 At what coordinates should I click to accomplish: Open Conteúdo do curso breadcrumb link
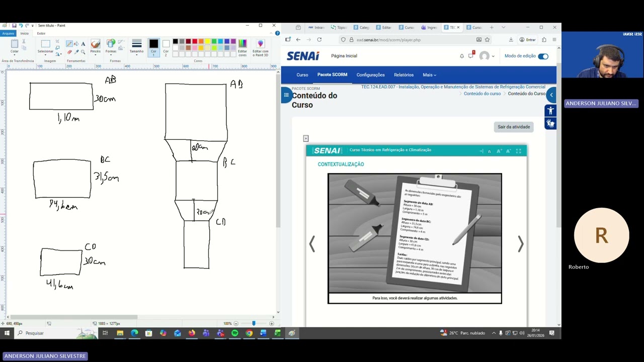482,94
